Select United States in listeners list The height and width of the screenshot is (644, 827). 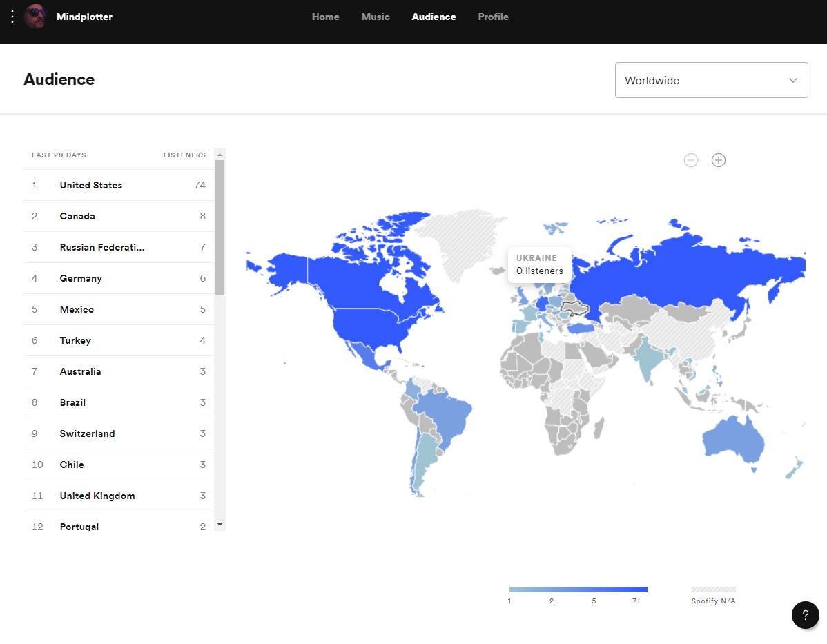tap(91, 185)
